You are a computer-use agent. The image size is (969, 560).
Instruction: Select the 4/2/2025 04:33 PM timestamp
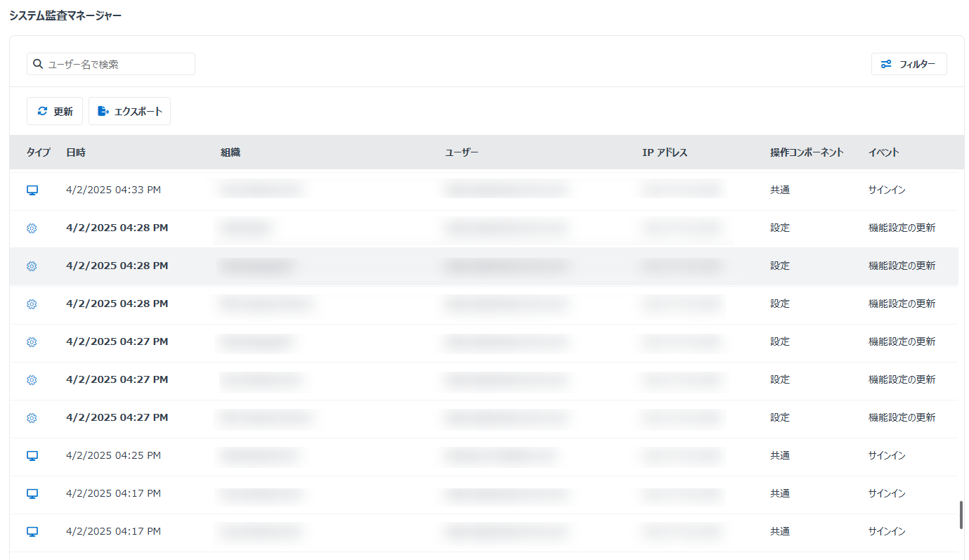click(x=113, y=190)
